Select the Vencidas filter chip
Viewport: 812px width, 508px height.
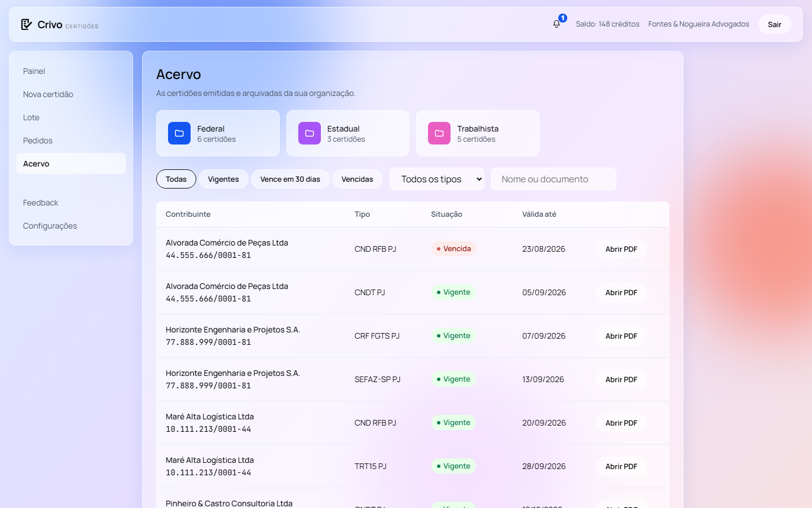coord(357,179)
